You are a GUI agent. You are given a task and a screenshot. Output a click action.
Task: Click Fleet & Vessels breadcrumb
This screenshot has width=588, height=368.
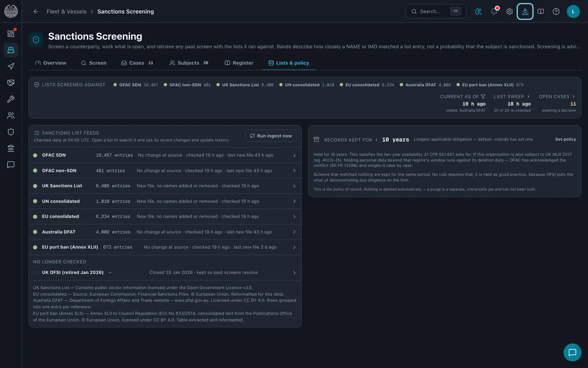pyautogui.click(x=67, y=11)
